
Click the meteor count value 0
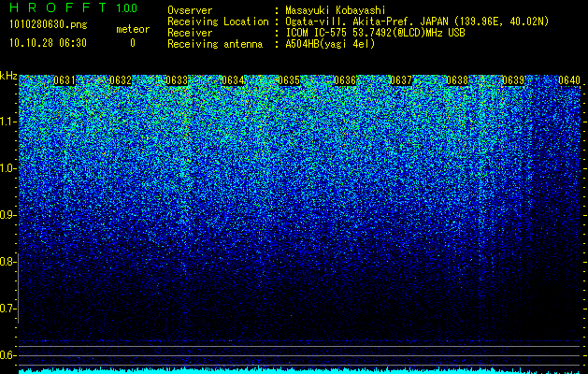click(x=133, y=43)
